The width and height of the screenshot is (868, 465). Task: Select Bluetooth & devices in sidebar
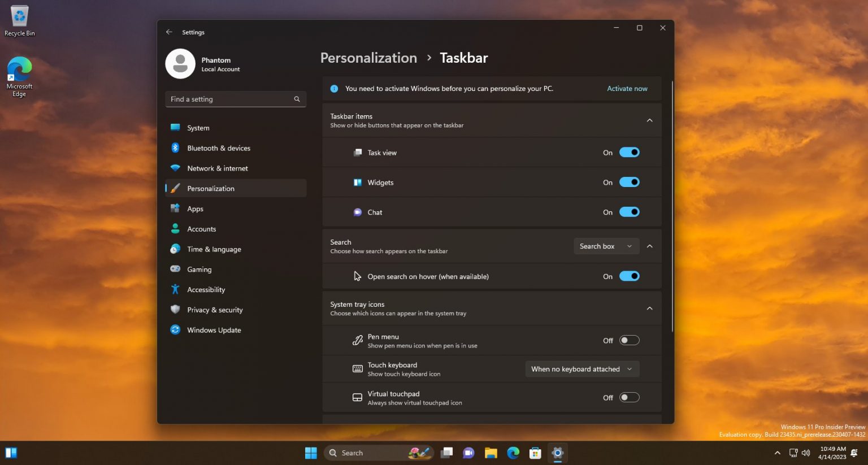tap(219, 148)
